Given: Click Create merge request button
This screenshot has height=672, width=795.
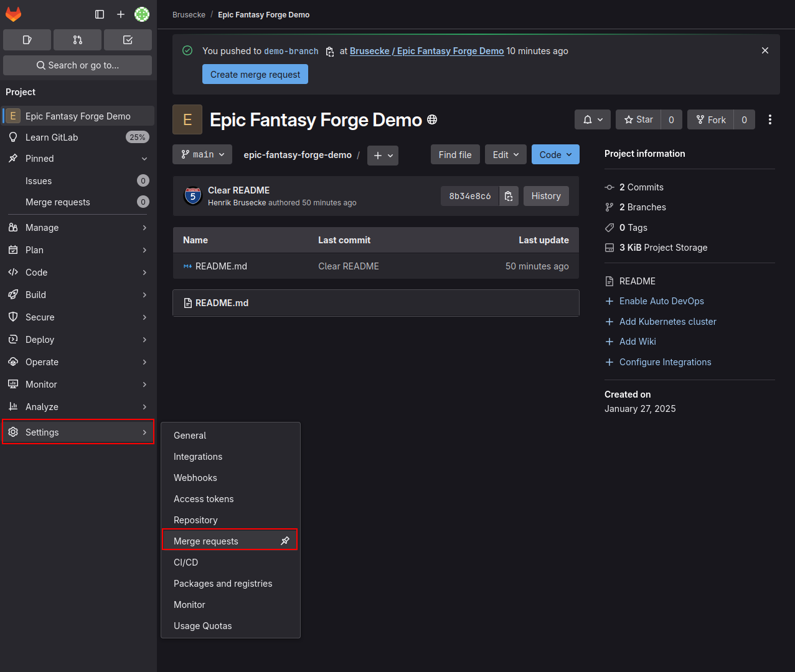Looking at the screenshot, I should pyautogui.click(x=255, y=75).
